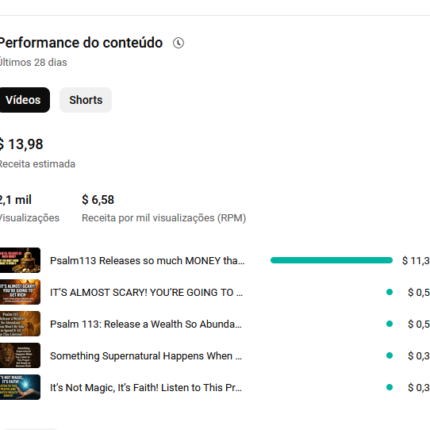Open the It's Not Magic video thumbnail
430x430 pixels.
point(20,387)
